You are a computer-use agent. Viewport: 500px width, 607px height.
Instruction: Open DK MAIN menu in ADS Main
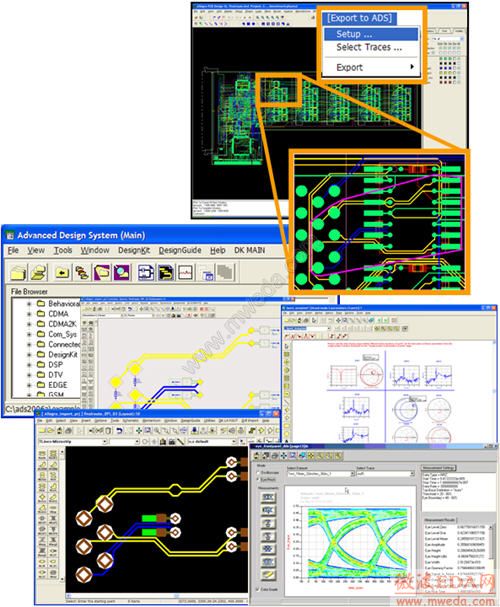249,250
